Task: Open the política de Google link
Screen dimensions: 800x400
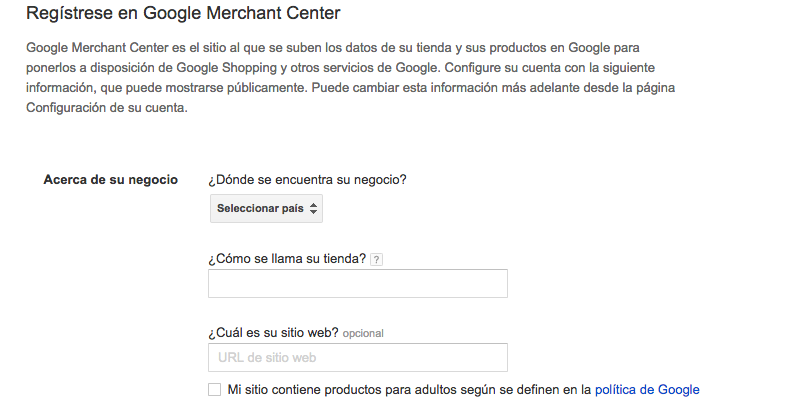Action: pos(647,390)
